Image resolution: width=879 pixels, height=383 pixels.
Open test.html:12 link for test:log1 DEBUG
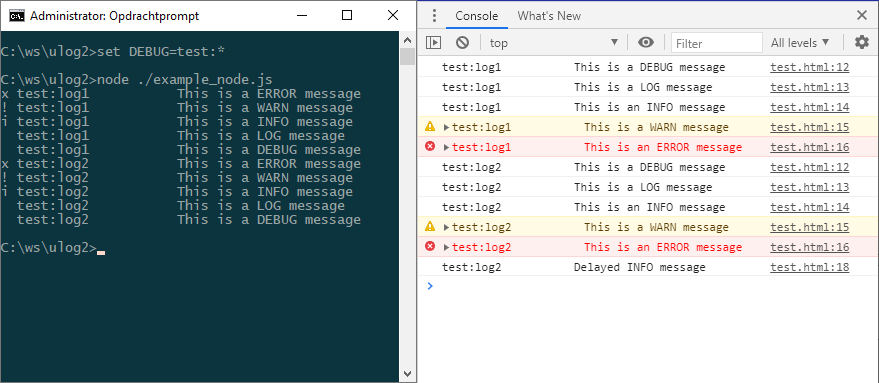pos(809,68)
